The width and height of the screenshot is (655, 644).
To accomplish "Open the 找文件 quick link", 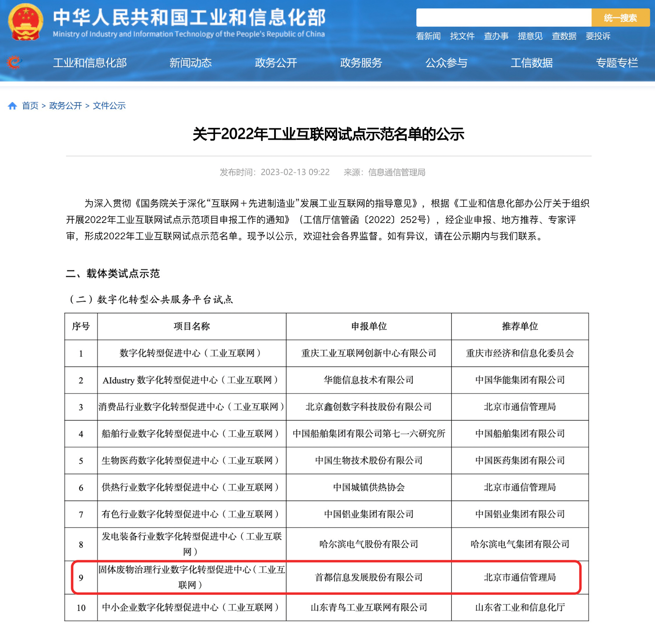I will [x=462, y=36].
